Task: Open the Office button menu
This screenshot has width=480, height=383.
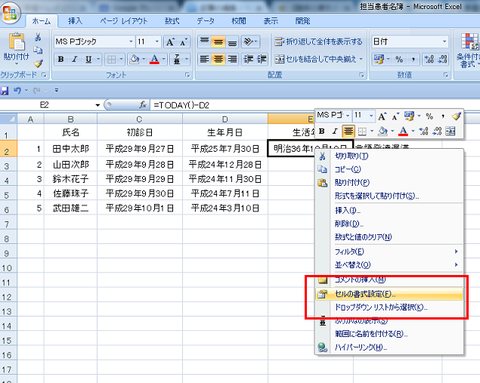Action: point(10,13)
